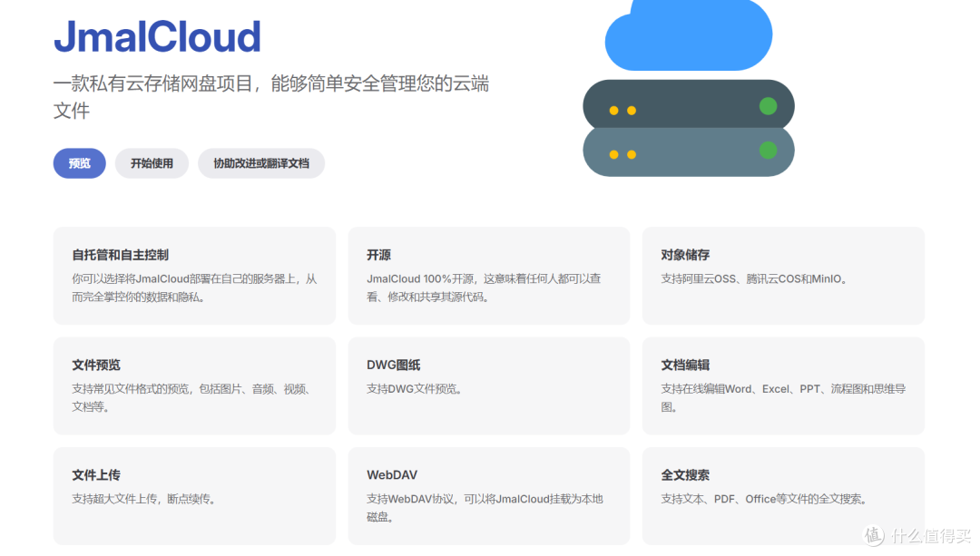This screenshot has height=556, width=980.
Task: Select the 文件预览 feature card title
Action: coord(96,365)
